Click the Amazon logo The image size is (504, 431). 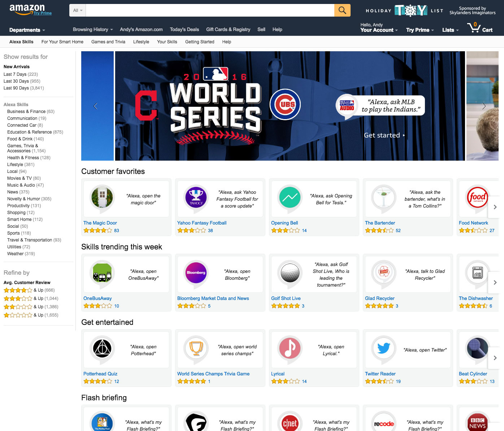(x=27, y=9)
